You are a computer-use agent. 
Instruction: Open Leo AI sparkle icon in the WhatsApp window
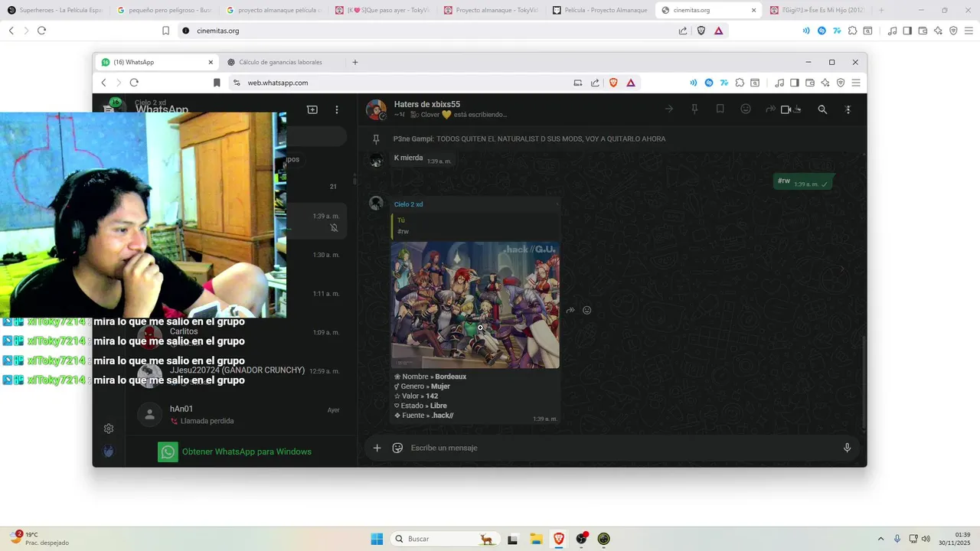click(825, 83)
